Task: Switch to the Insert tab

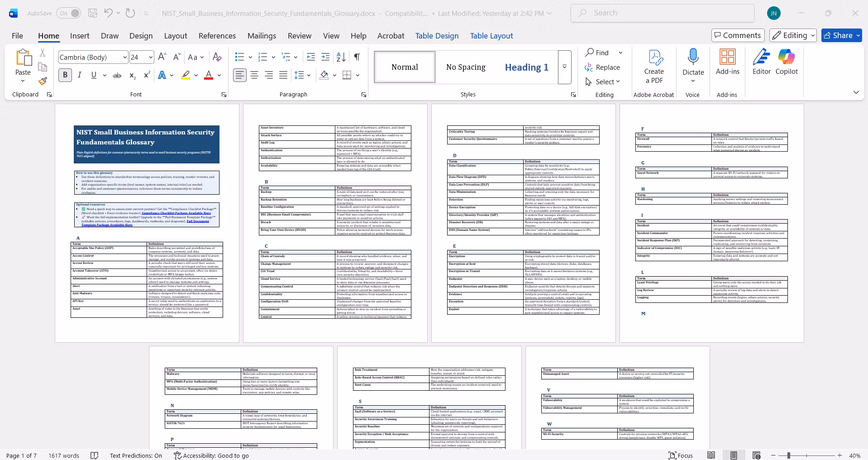Action: pyautogui.click(x=80, y=36)
